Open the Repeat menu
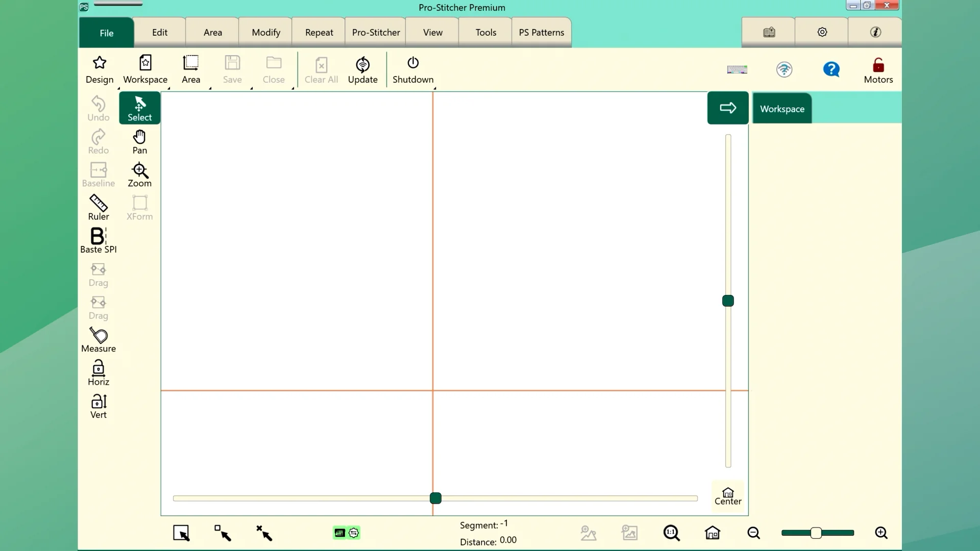This screenshot has width=980, height=551. [x=318, y=32]
